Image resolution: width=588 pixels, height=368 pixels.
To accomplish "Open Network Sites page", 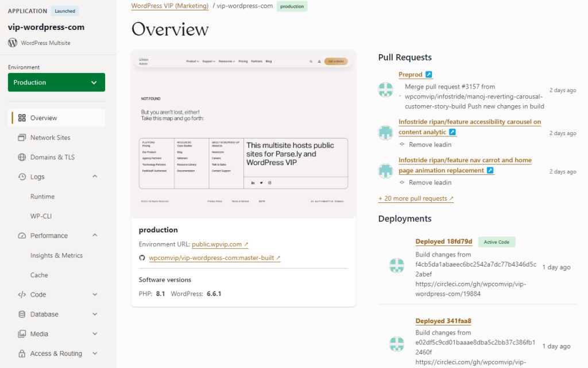I will (51, 137).
